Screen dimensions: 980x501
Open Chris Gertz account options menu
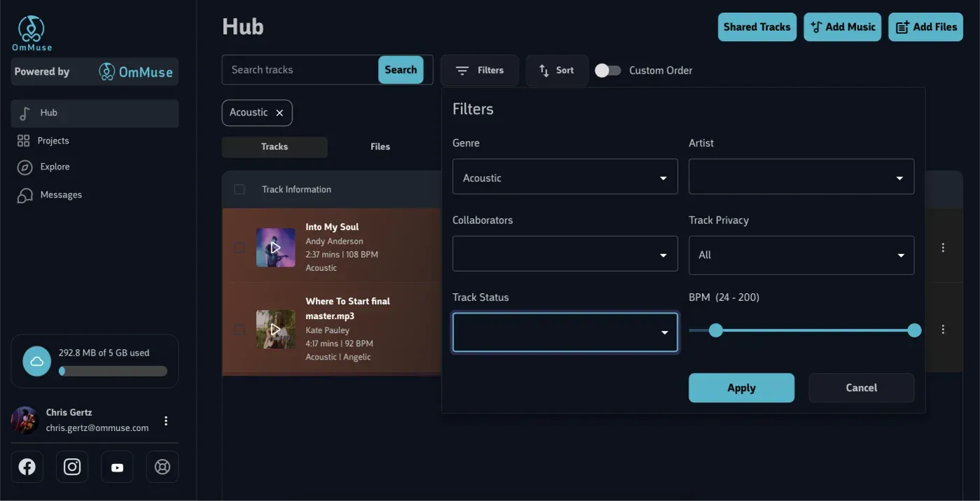166,421
